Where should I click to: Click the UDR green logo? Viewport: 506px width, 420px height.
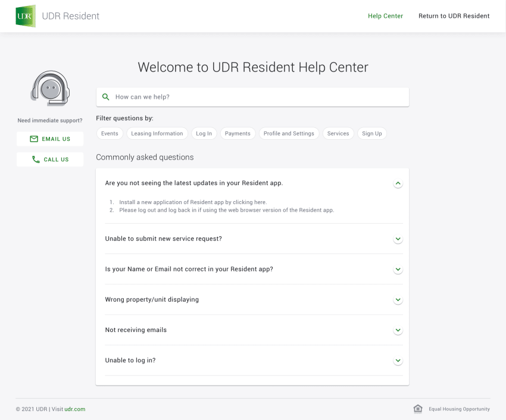26,16
